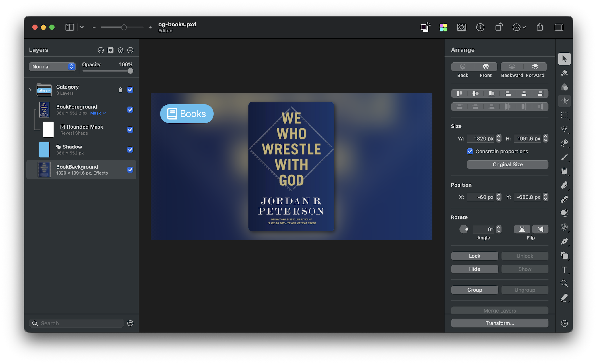597x364 pixels.
Task: Flip layer vertically
Action: tap(540, 229)
